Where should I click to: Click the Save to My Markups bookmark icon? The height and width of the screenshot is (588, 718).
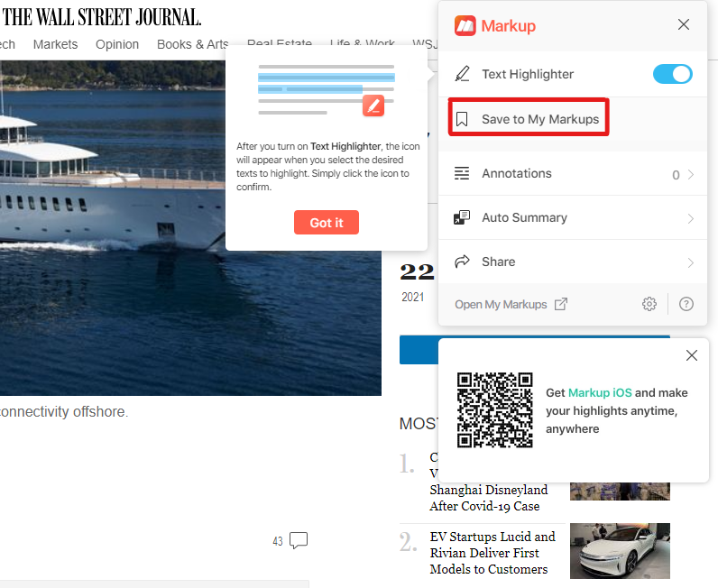click(462, 119)
